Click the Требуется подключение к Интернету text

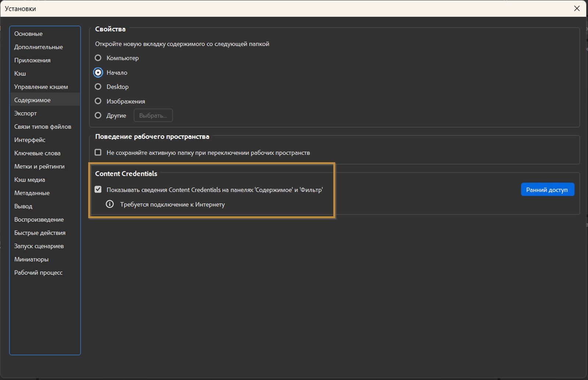[x=172, y=204]
